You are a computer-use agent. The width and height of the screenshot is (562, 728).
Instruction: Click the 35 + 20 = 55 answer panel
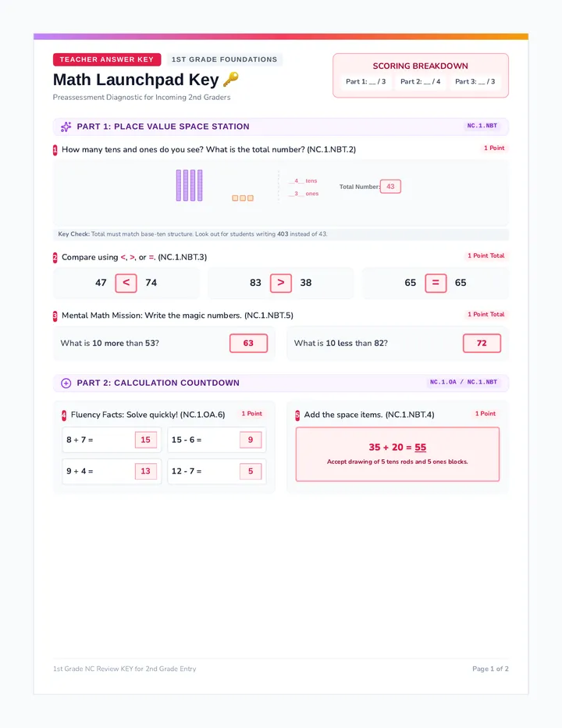click(398, 454)
